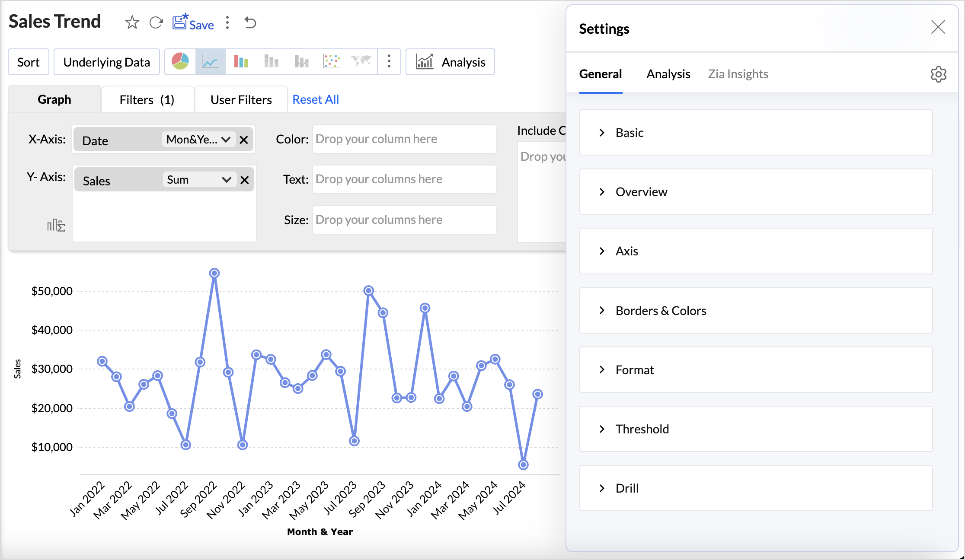
Task: Expand the Drill section
Action: (756, 488)
